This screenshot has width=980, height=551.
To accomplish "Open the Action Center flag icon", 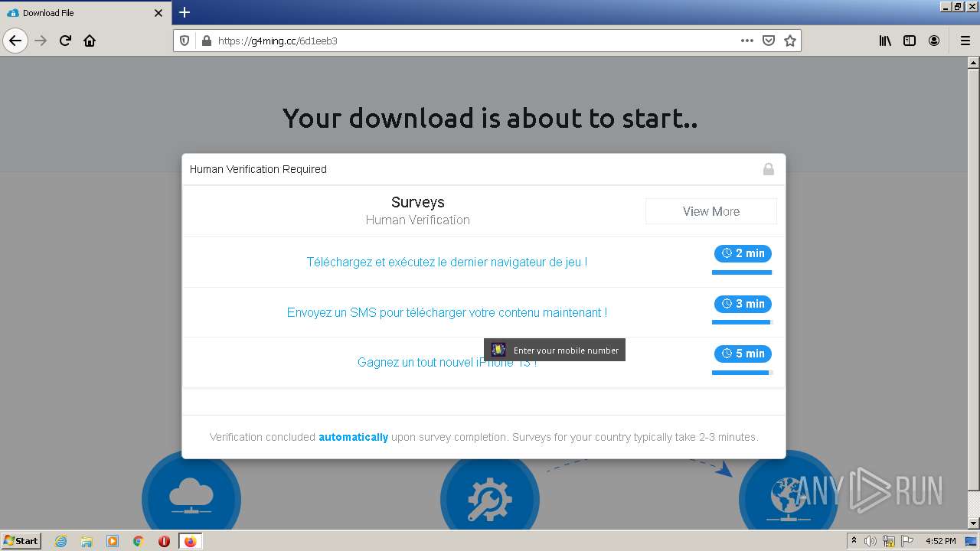I will tap(906, 541).
